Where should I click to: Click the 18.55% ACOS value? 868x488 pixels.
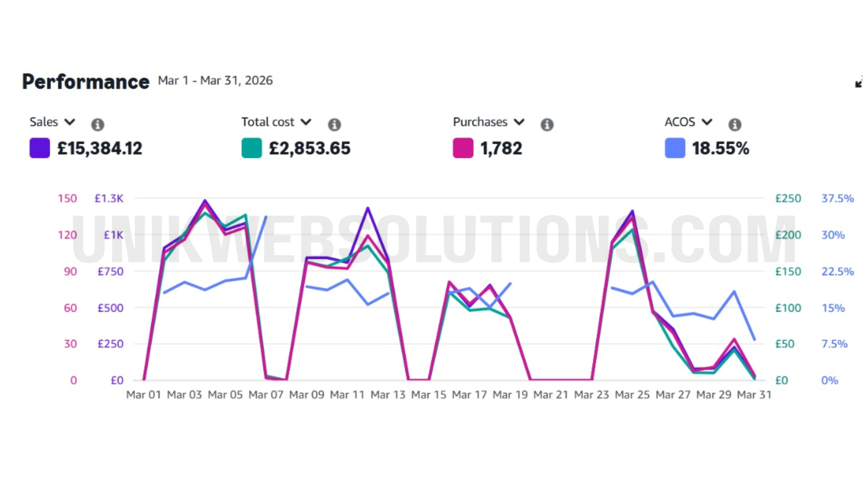coord(720,148)
